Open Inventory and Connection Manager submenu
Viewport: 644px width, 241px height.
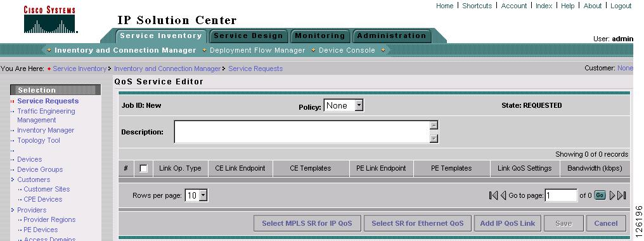coord(126,50)
